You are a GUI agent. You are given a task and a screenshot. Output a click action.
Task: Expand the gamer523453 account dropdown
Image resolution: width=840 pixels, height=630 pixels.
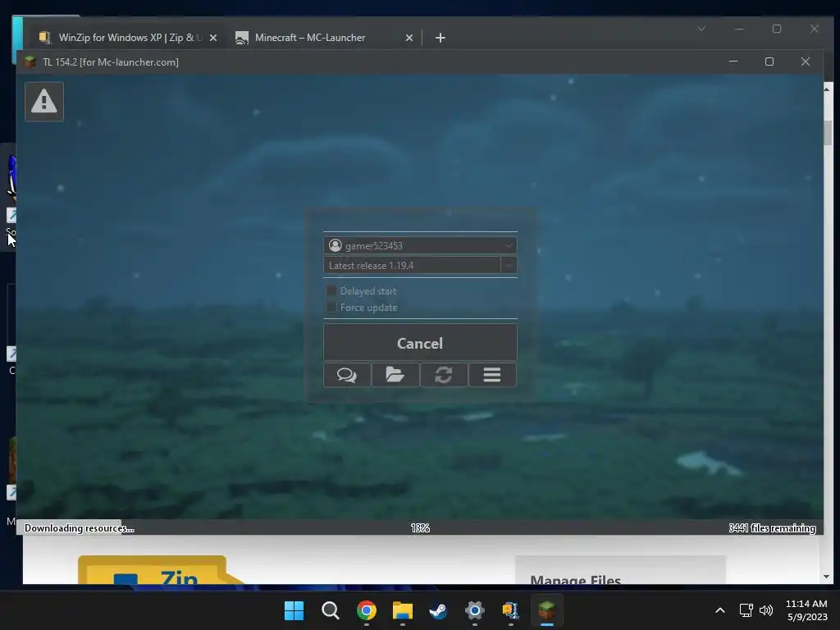click(x=509, y=246)
